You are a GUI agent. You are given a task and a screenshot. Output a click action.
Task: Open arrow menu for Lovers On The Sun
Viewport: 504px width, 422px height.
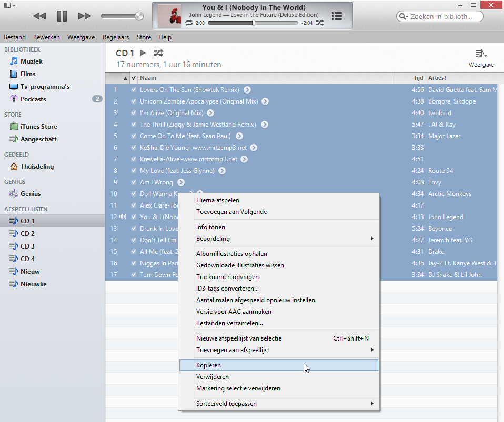(247, 90)
